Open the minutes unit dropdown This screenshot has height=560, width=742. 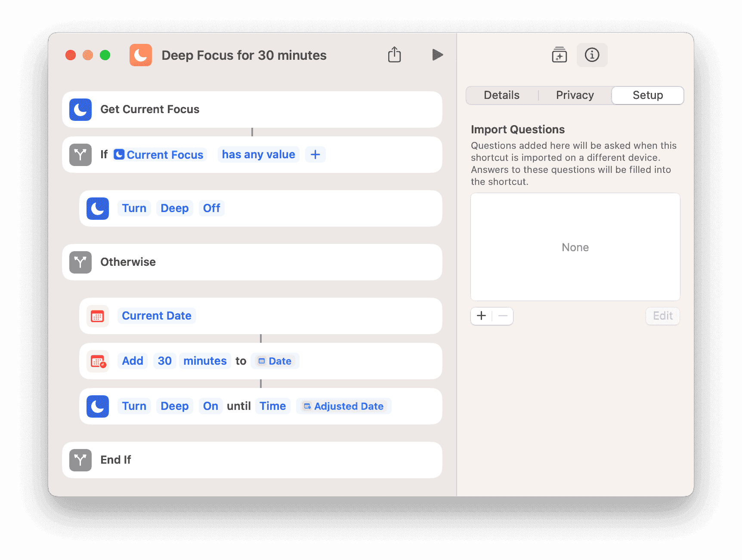tap(205, 361)
